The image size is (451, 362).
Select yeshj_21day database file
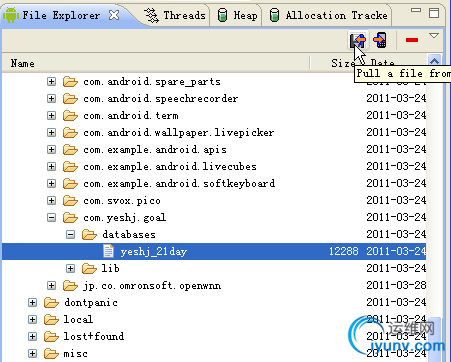154,252
